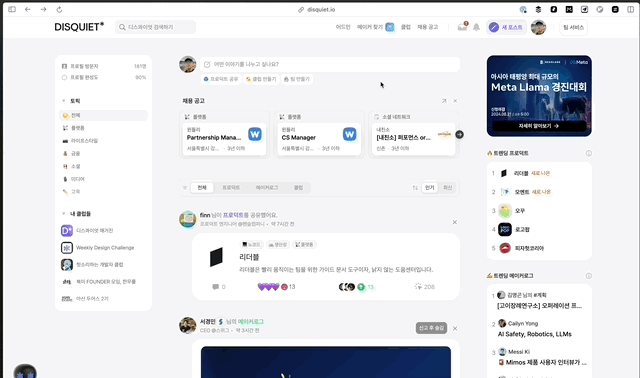Viewport: 640px width, 378px height.
Task: Reload the page with the browser refresh icon
Action: (59, 9)
